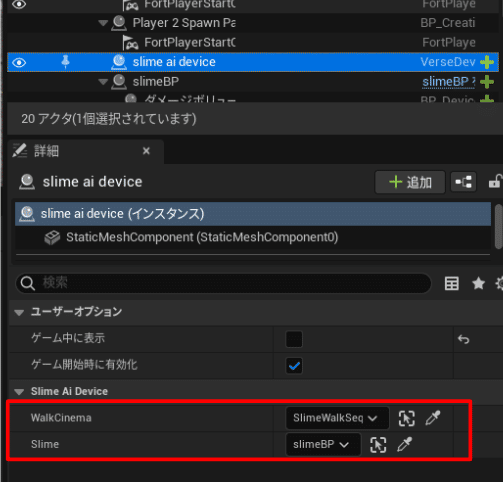The width and height of the screenshot is (503, 482).
Task: Select Player 2 Spawn Pad row
Action: (x=253, y=23)
